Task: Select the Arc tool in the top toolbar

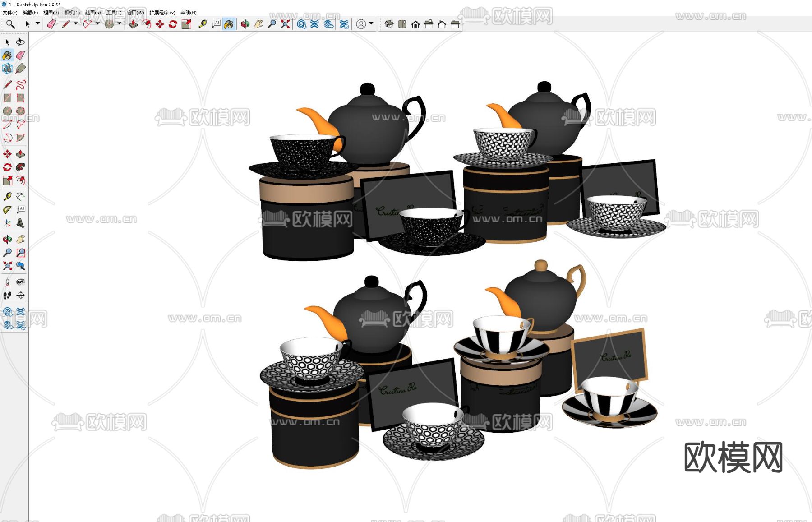Action: [x=88, y=24]
